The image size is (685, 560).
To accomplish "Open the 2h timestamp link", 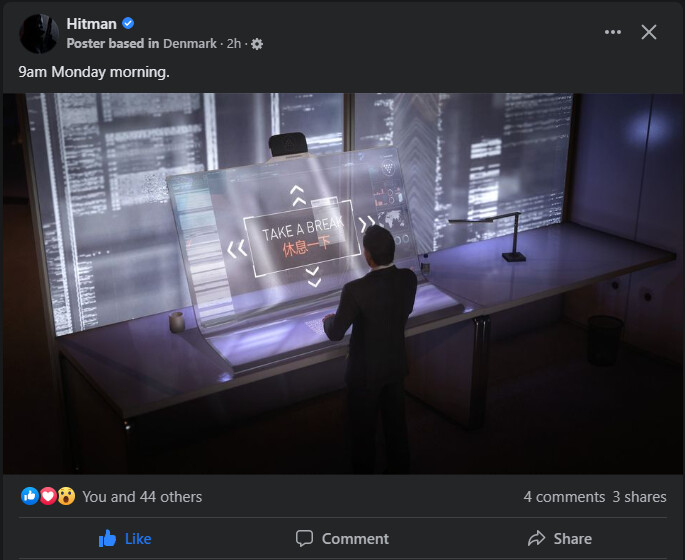I will click(x=234, y=44).
